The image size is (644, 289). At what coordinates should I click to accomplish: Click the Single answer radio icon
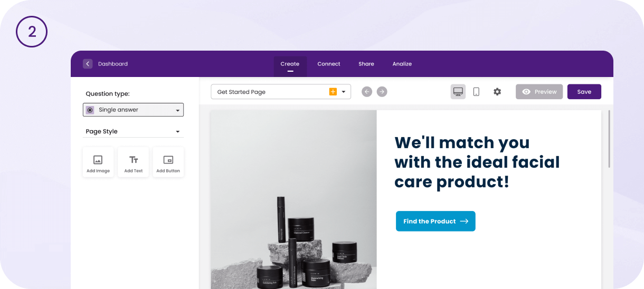click(x=90, y=110)
